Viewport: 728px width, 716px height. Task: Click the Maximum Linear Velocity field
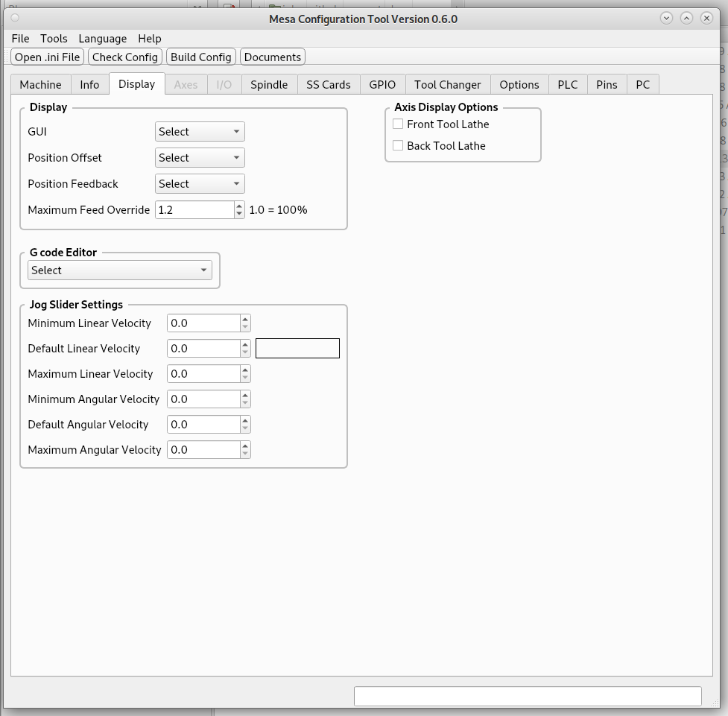click(x=203, y=374)
